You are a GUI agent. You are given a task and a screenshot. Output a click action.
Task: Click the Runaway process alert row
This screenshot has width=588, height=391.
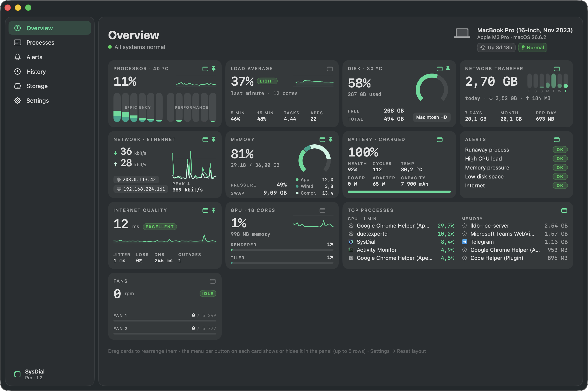pyautogui.click(x=516, y=150)
